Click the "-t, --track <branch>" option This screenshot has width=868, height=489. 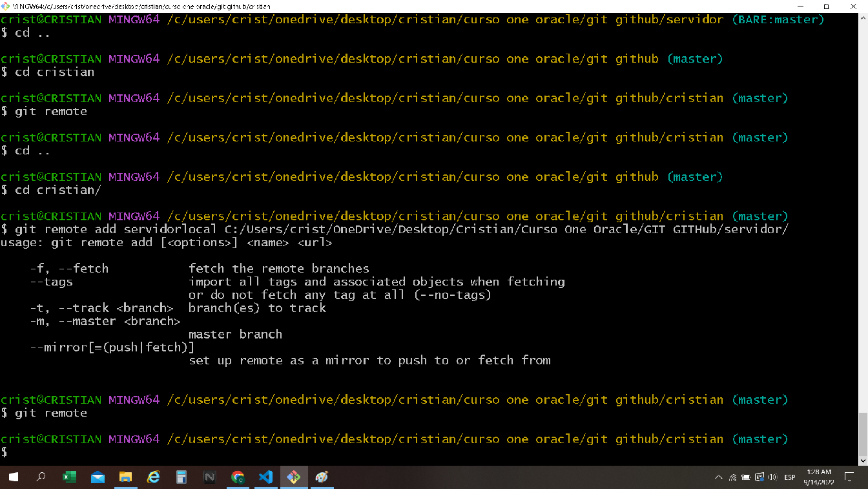(102, 308)
